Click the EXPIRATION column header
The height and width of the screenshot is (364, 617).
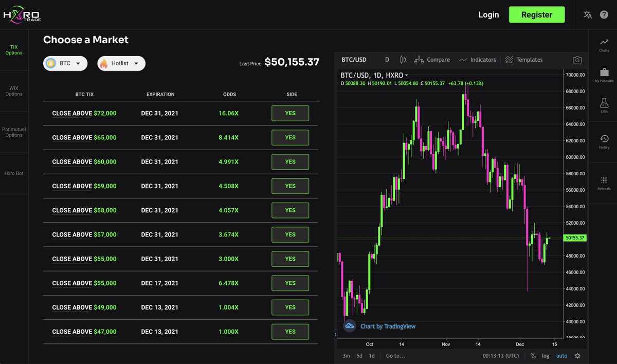coord(160,95)
